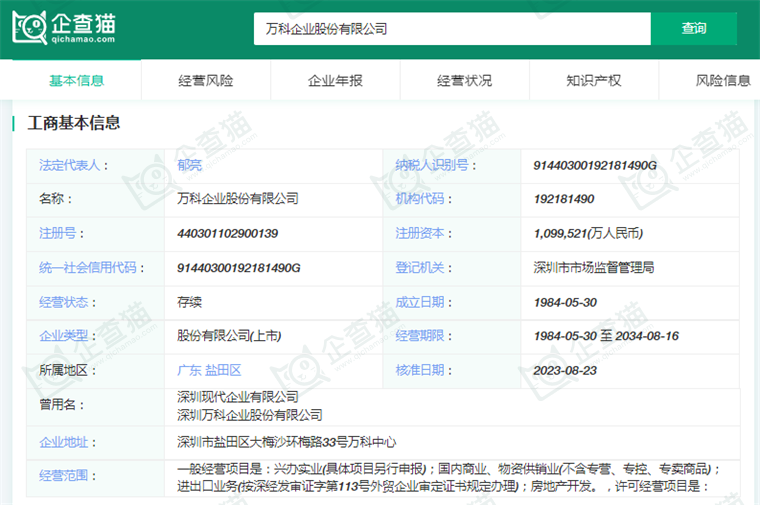Click the 经营范围 label
The height and width of the screenshot is (505, 760).
63,475
